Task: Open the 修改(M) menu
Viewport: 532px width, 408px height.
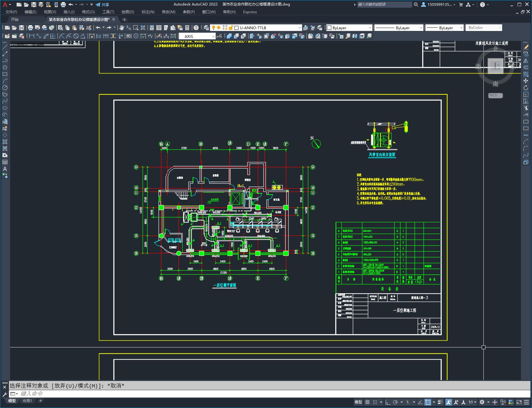Action: point(169,12)
